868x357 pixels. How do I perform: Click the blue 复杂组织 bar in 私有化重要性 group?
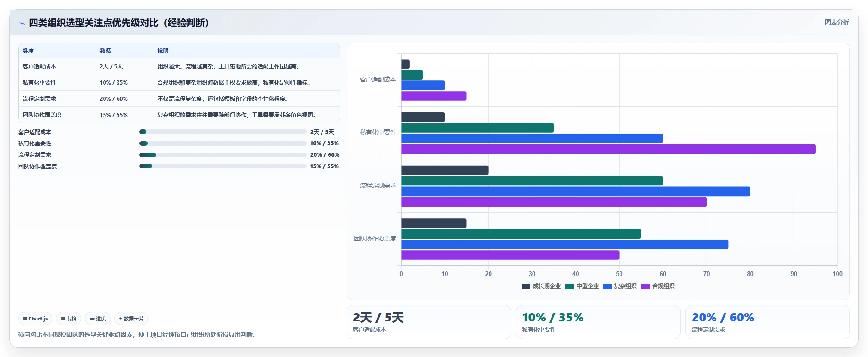(x=532, y=138)
